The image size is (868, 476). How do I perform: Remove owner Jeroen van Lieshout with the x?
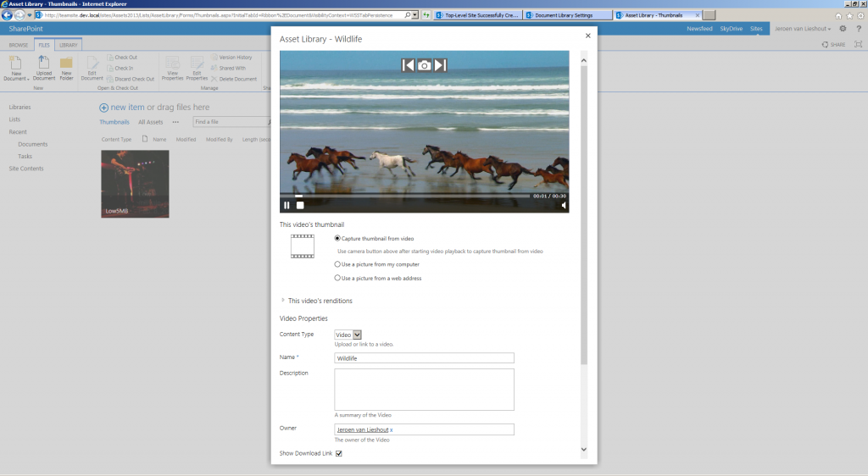(x=392, y=429)
